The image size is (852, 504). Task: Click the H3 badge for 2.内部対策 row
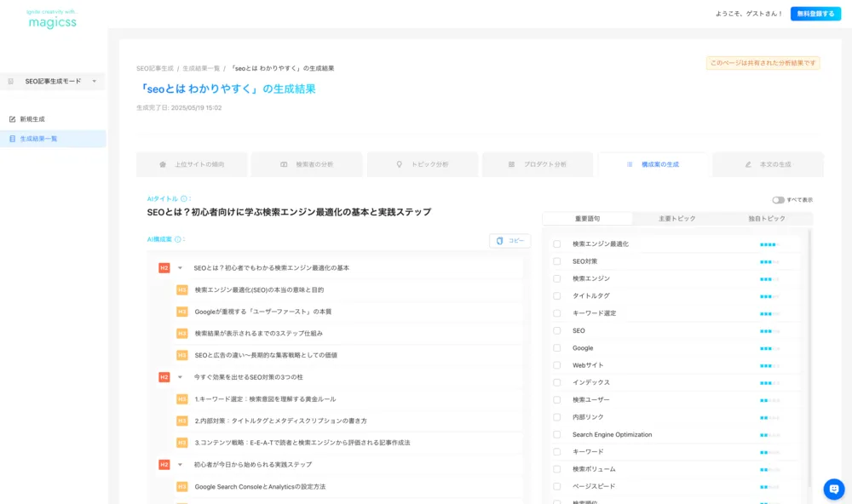point(182,421)
